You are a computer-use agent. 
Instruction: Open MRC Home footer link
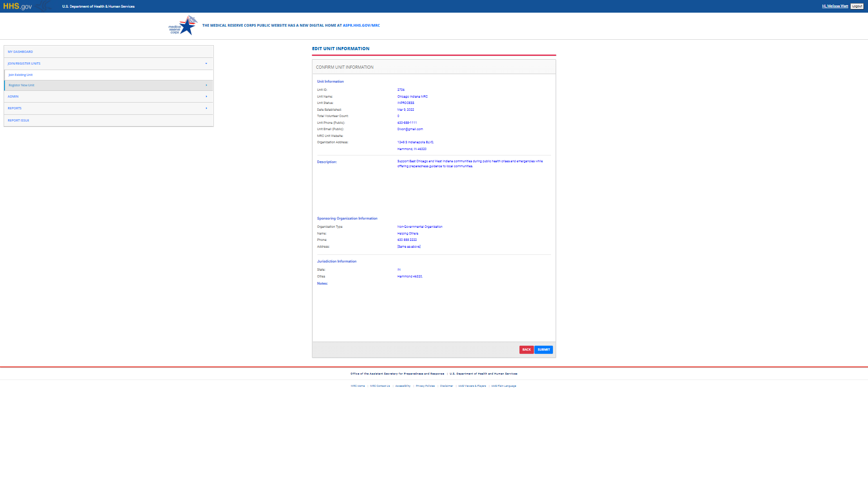(x=358, y=386)
